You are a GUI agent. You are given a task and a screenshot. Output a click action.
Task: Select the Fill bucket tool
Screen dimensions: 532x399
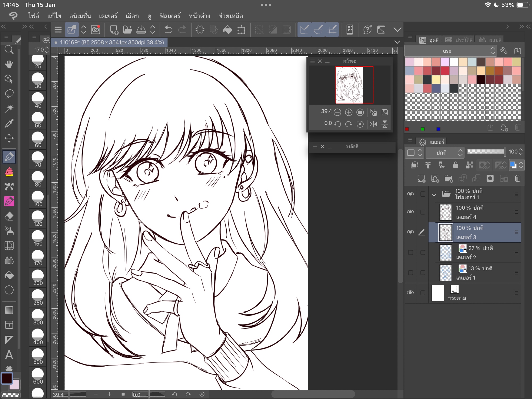(9, 275)
